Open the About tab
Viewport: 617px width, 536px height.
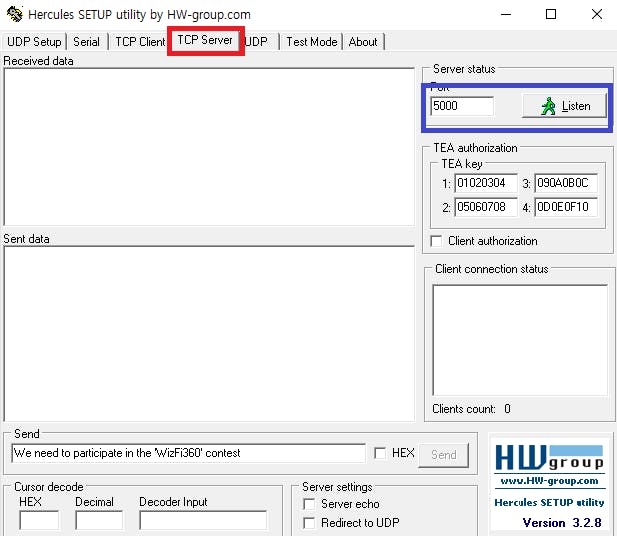pos(363,42)
